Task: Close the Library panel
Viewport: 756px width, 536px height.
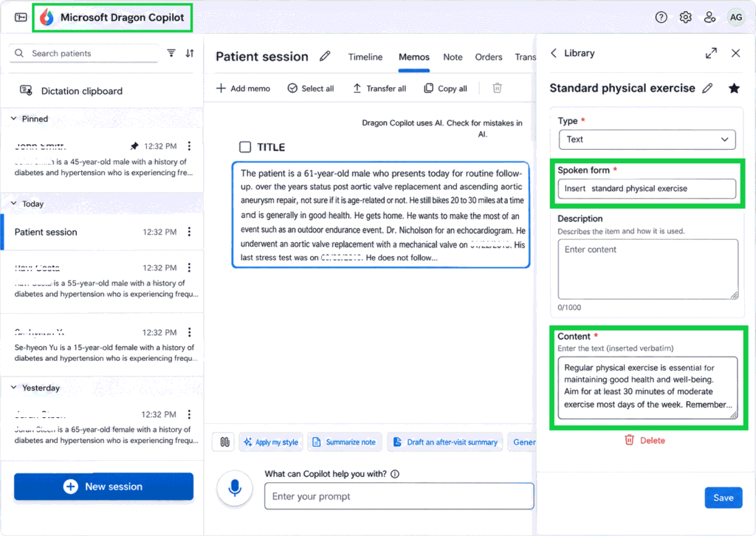Action: (735, 53)
